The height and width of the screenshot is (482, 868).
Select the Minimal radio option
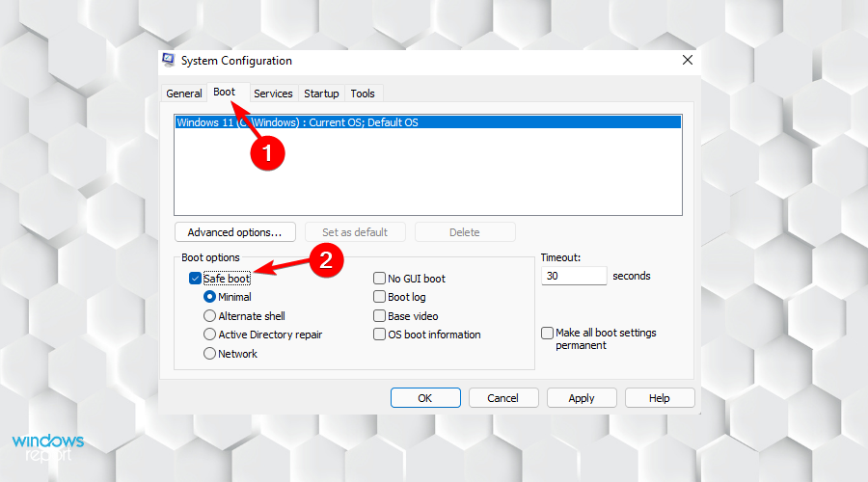(x=209, y=297)
